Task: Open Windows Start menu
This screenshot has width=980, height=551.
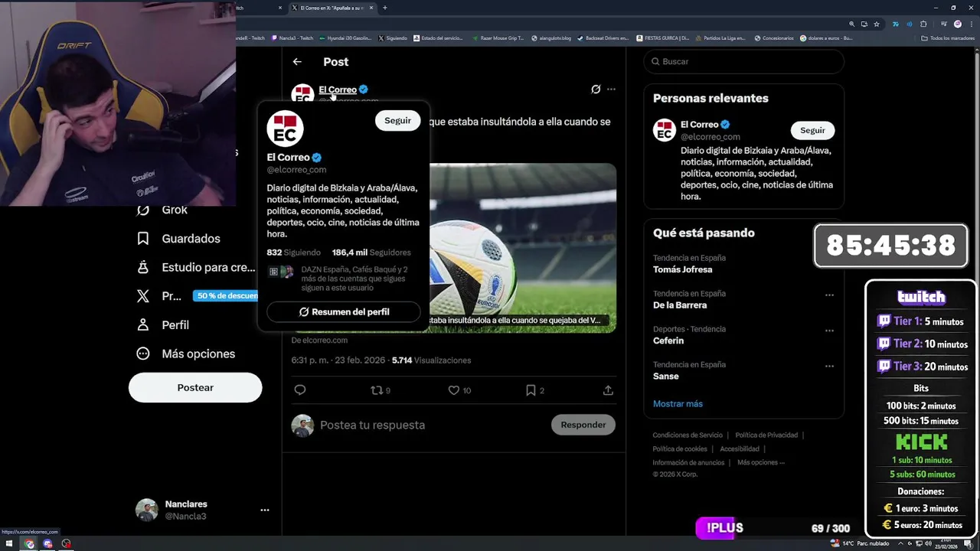Action: click(x=10, y=544)
